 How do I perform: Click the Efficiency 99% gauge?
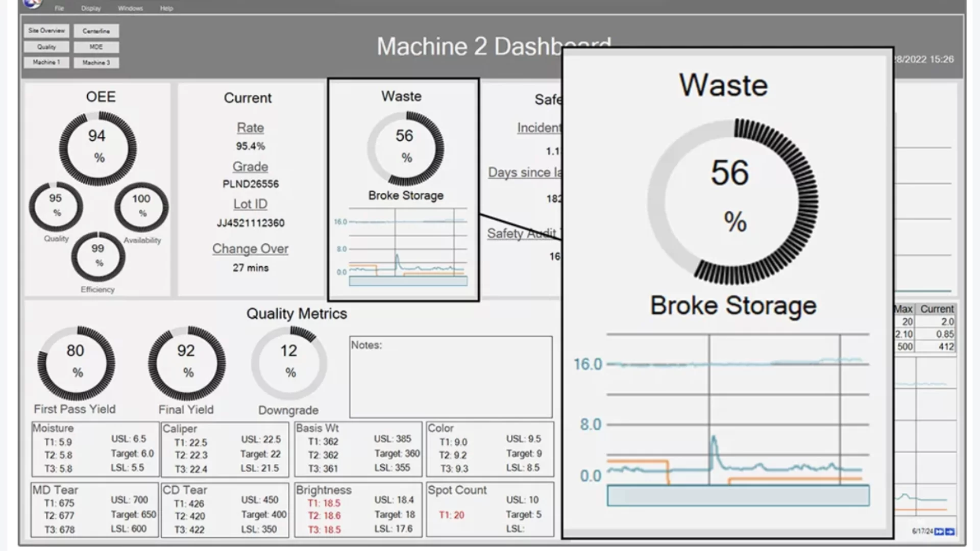pyautogui.click(x=97, y=256)
